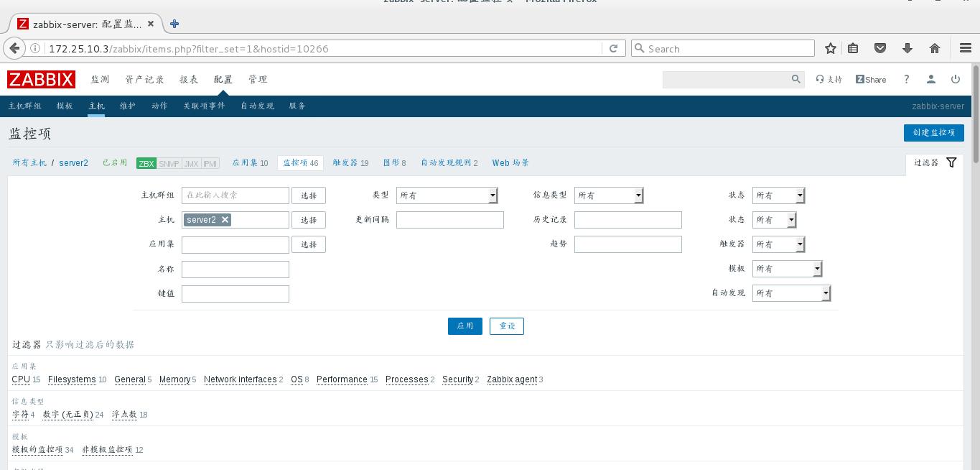Click the green ZBX availability badge

(x=146, y=163)
